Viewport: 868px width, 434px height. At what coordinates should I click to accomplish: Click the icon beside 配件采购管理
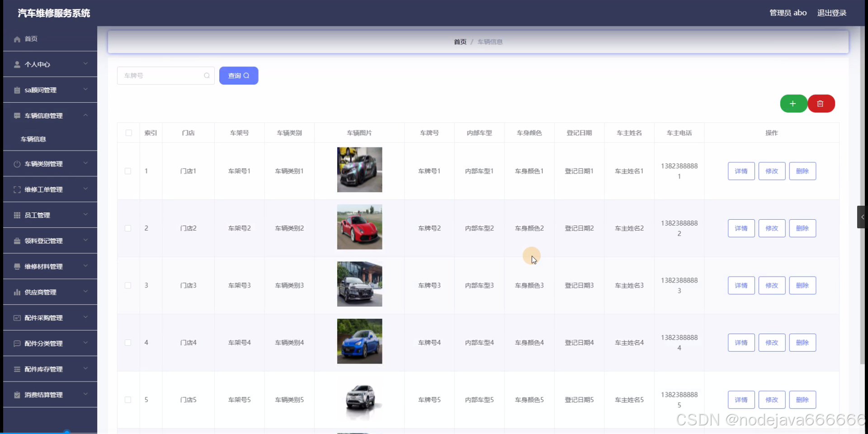click(17, 318)
